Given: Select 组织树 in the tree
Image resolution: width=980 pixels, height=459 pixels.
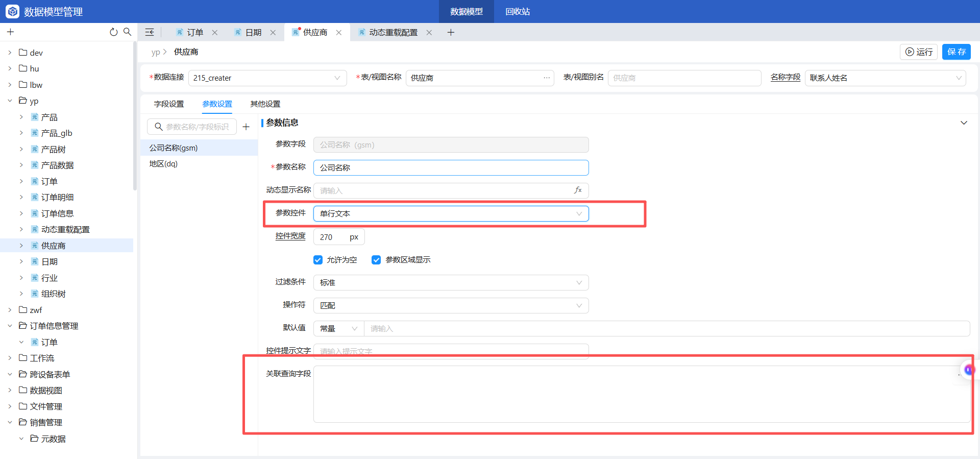Looking at the screenshot, I should (53, 294).
